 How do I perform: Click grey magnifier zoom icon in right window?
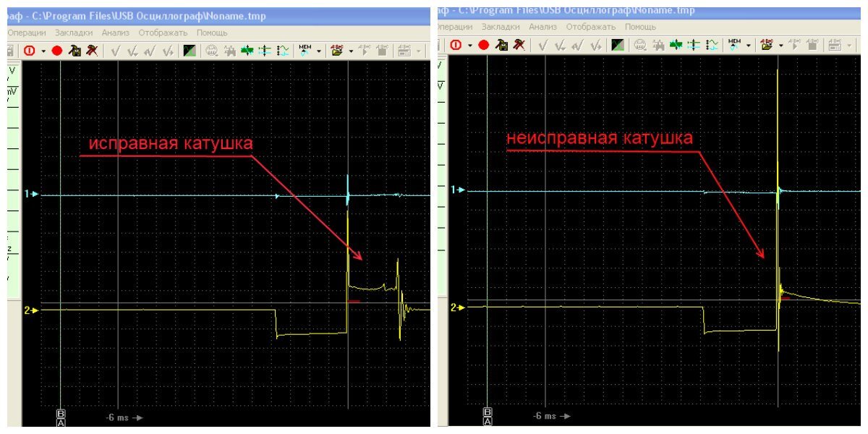click(640, 45)
